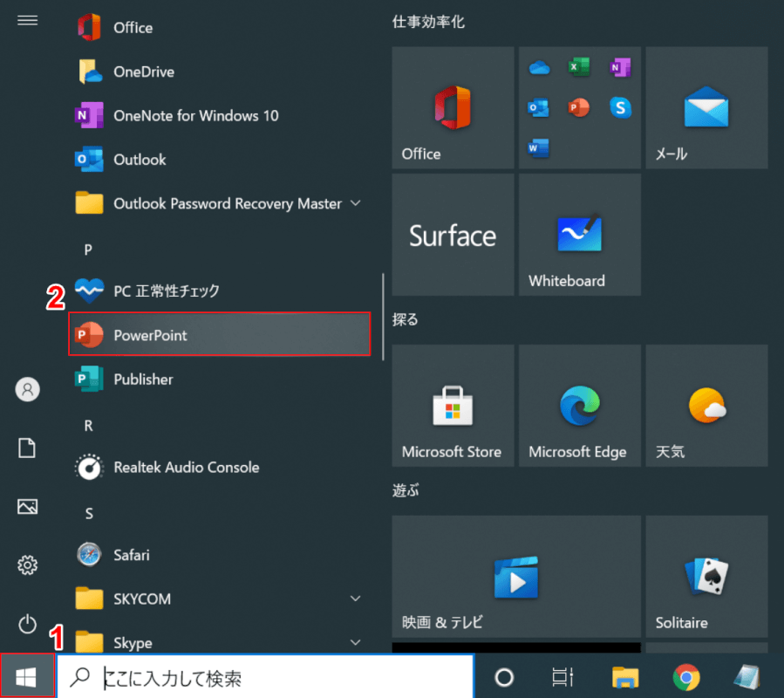Click the 探る group heading
The width and height of the screenshot is (784, 698).
(x=405, y=319)
